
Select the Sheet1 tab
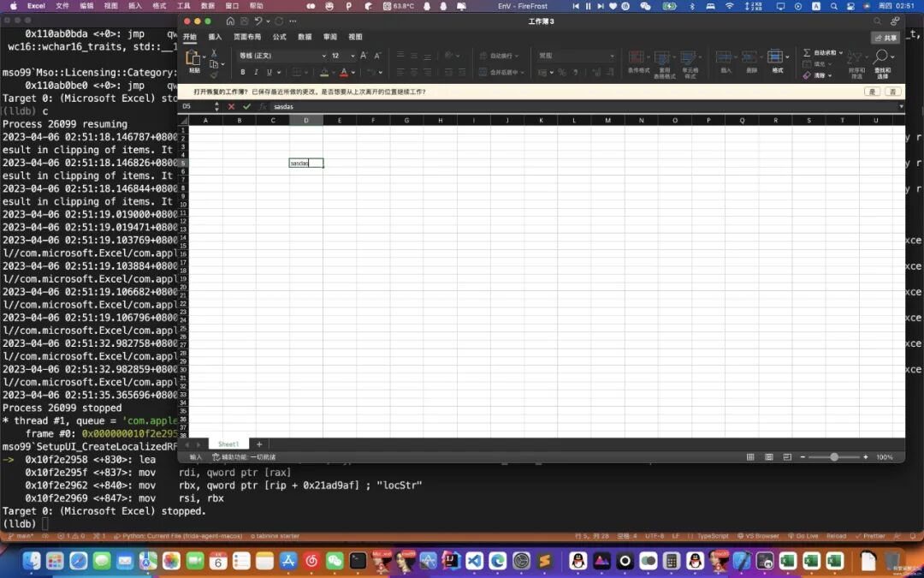click(x=228, y=444)
